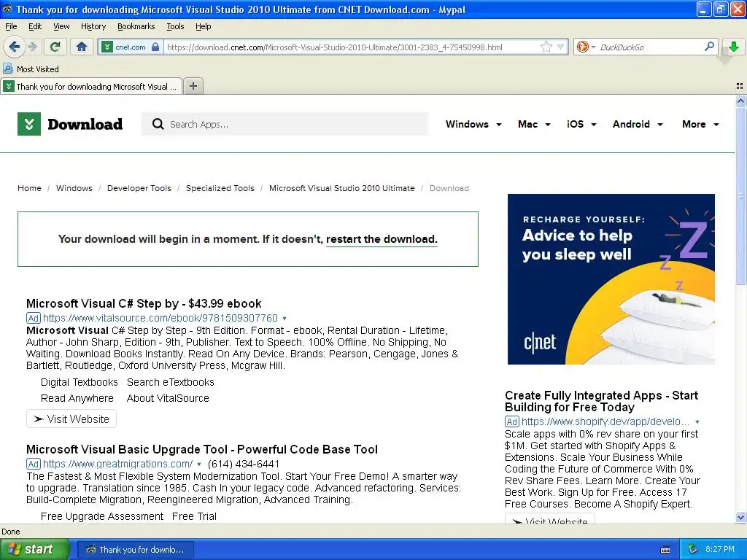The image size is (747, 560).
Task: Open 'Microsoft Visual Basic Upgrade Tool' ad title
Action: [202, 449]
